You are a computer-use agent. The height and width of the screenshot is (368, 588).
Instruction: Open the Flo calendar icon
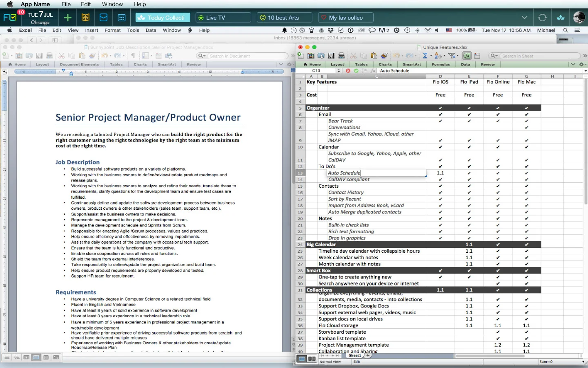(x=122, y=18)
